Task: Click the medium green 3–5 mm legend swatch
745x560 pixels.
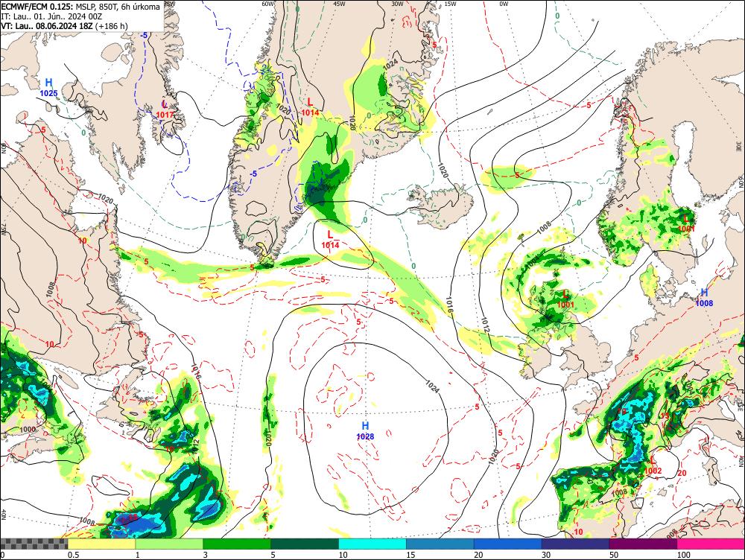Action: (237, 544)
